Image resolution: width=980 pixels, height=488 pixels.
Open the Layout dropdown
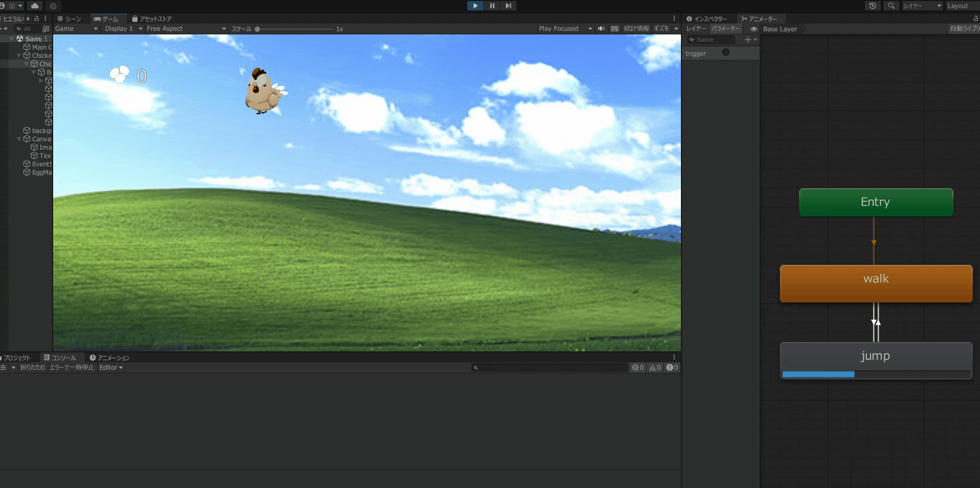pos(963,6)
